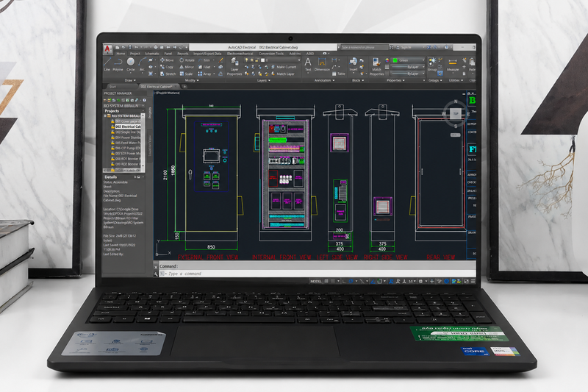588x392 pixels.
Task: Select the Arc draw tool
Action: tap(142, 64)
